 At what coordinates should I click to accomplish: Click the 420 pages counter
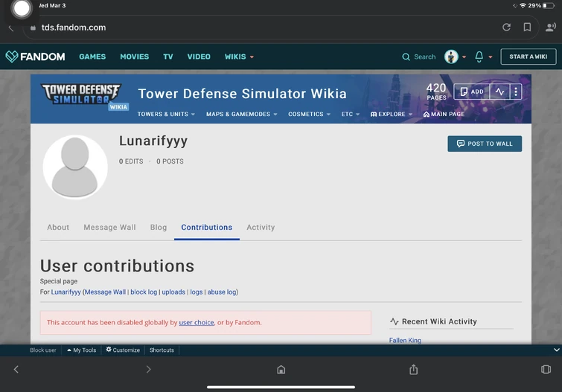pyautogui.click(x=436, y=91)
